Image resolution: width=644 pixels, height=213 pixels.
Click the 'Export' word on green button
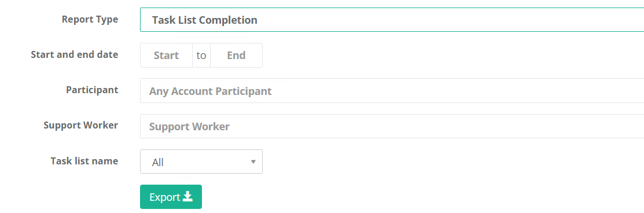click(x=165, y=197)
